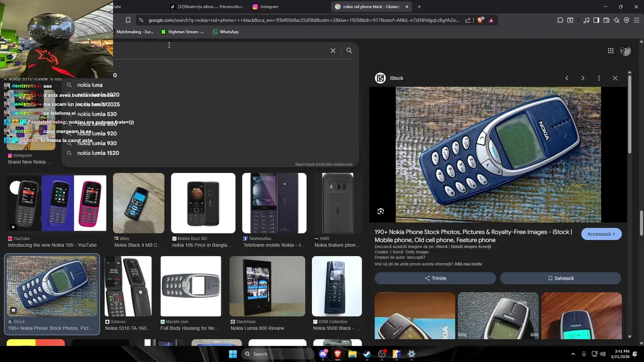
Task: Search this image with Google Lens
Action: click(380, 211)
